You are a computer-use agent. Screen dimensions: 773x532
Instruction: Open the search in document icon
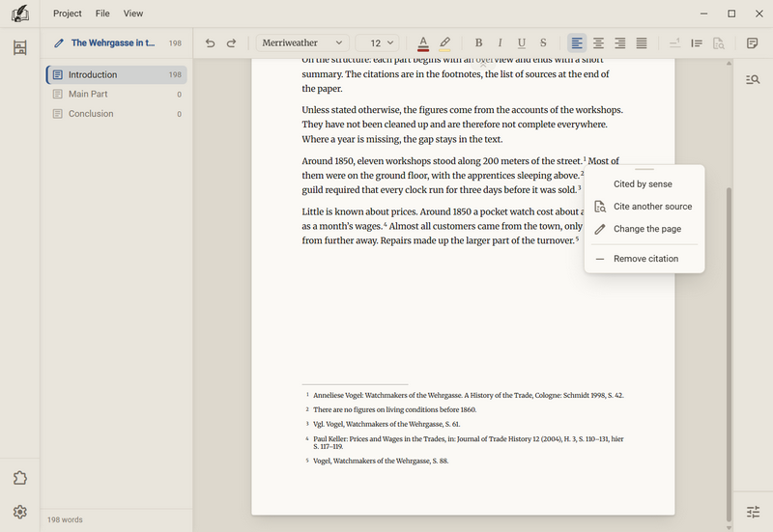coord(753,80)
